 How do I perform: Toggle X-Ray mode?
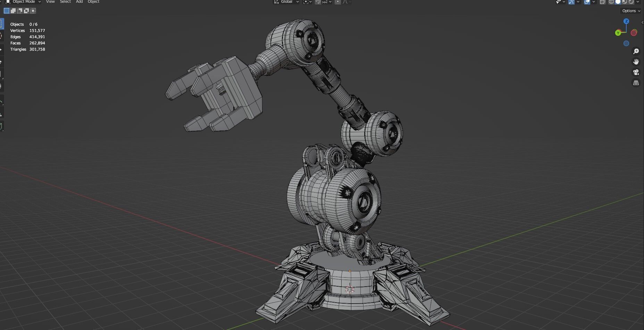pyautogui.click(x=602, y=2)
